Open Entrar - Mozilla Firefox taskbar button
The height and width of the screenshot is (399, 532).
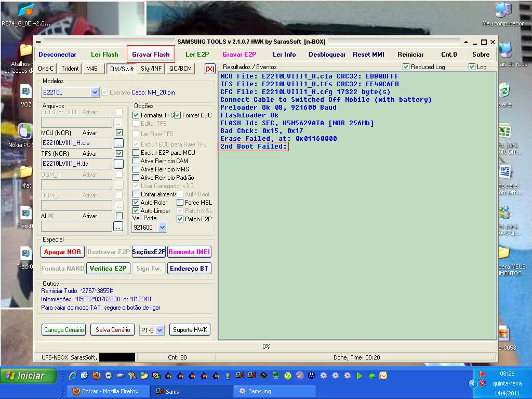(x=109, y=391)
